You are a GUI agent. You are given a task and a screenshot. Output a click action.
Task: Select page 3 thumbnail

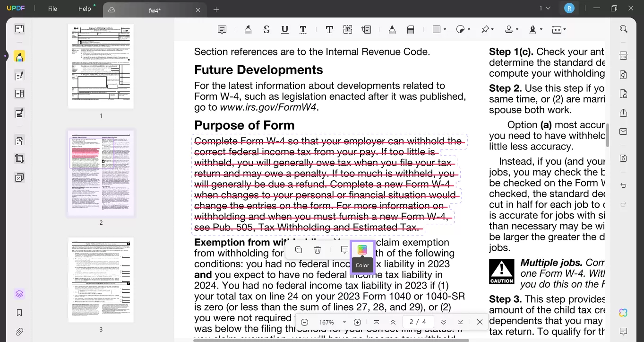[x=101, y=280]
